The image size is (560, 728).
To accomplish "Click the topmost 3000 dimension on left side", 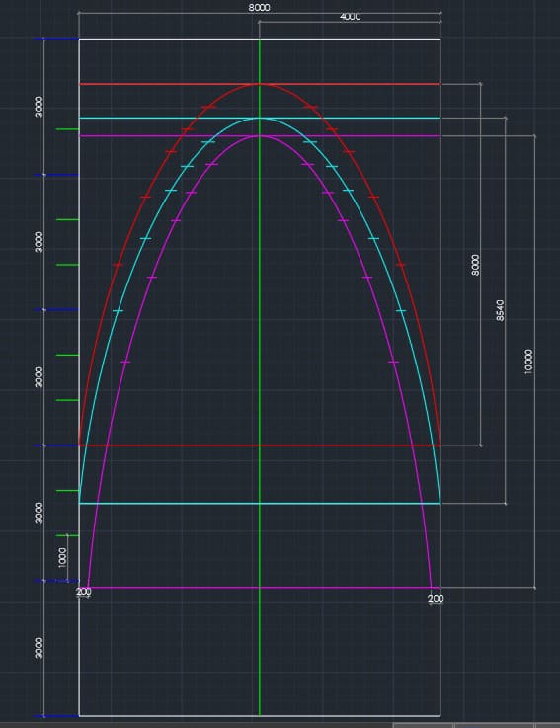I will coord(39,107).
